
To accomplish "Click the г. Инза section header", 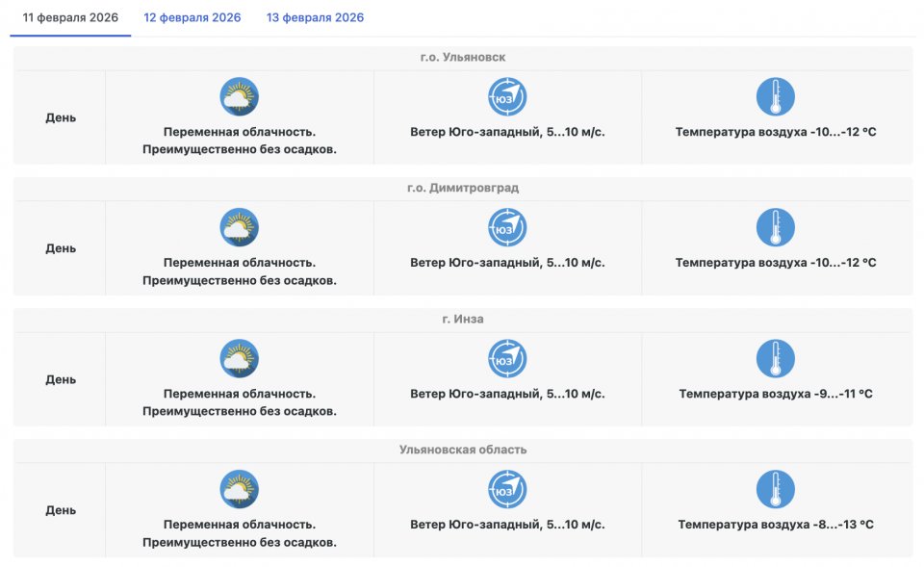I will 463,320.
